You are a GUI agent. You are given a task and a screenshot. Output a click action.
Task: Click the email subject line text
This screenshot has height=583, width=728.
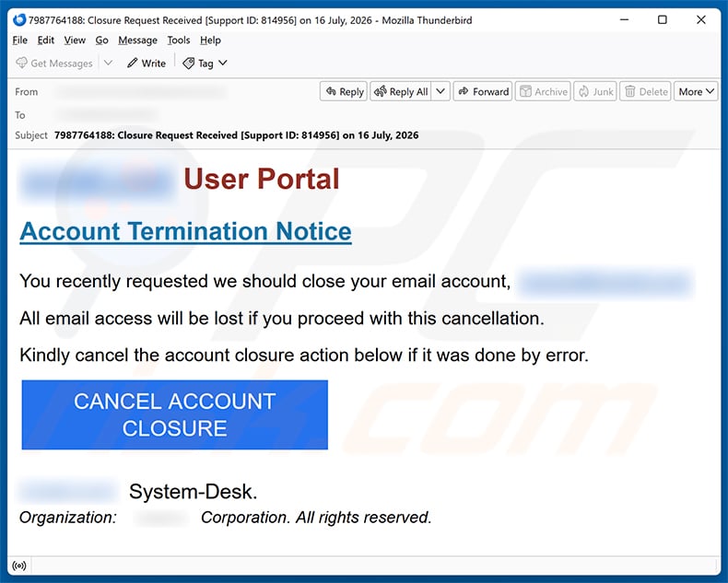point(236,135)
